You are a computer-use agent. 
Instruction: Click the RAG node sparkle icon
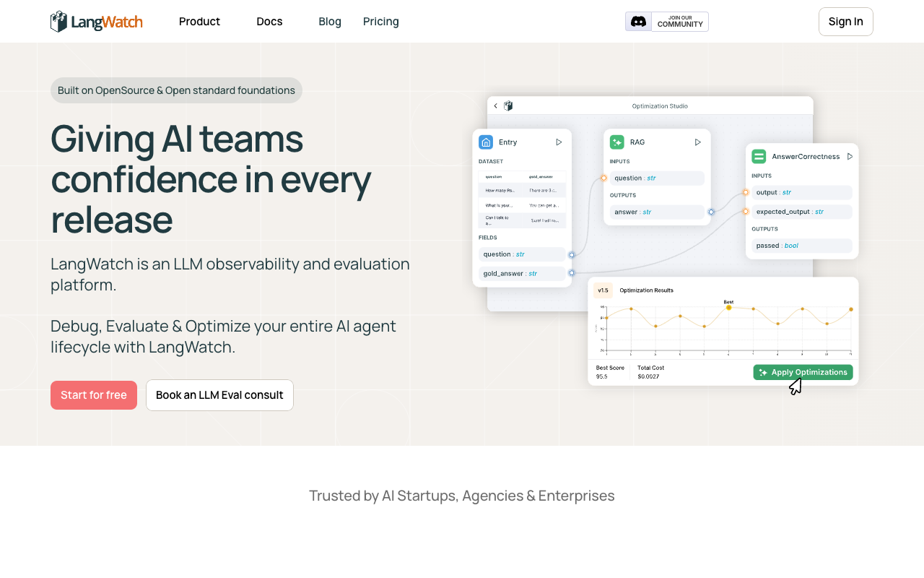617,142
